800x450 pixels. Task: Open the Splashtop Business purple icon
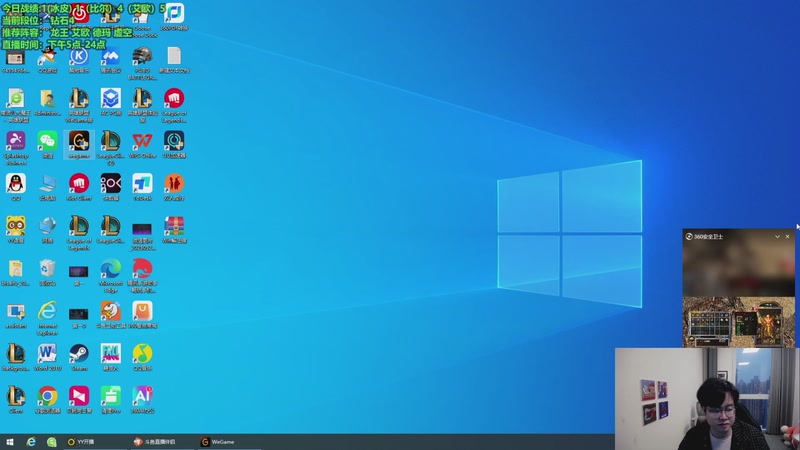pyautogui.click(x=16, y=141)
